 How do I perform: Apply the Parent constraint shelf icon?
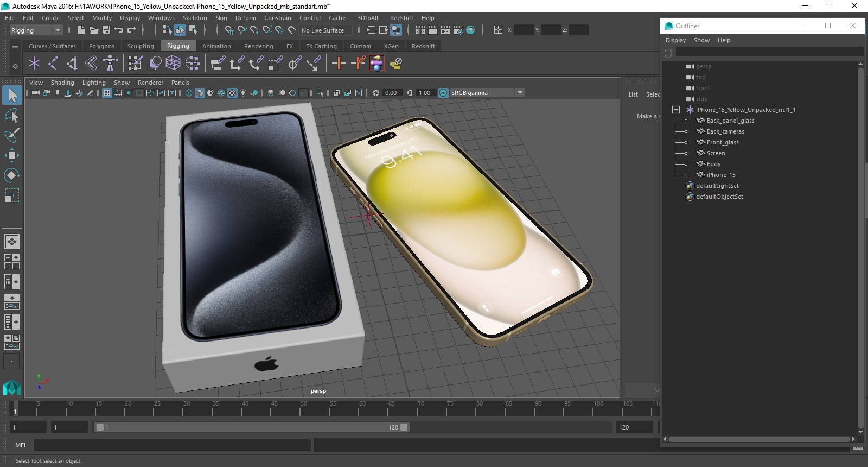pyautogui.click(x=218, y=64)
